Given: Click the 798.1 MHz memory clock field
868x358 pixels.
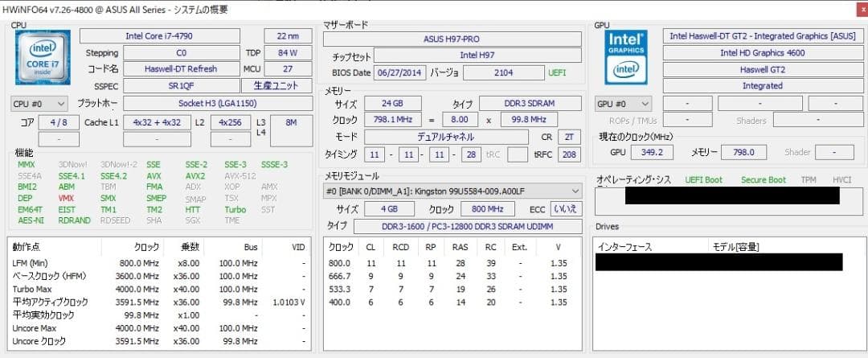Looking at the screenshot, I should click(392, 120).
